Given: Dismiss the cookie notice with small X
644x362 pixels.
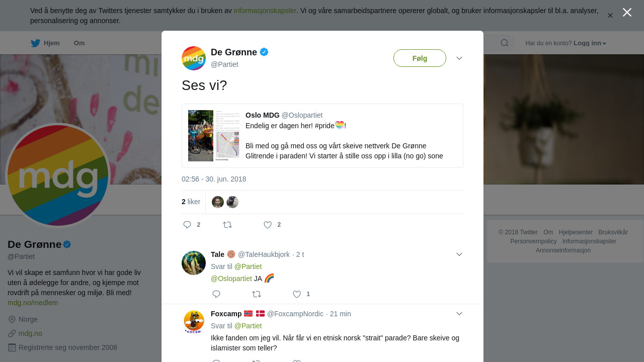Looking at the screenshot, I should (610, 16).
